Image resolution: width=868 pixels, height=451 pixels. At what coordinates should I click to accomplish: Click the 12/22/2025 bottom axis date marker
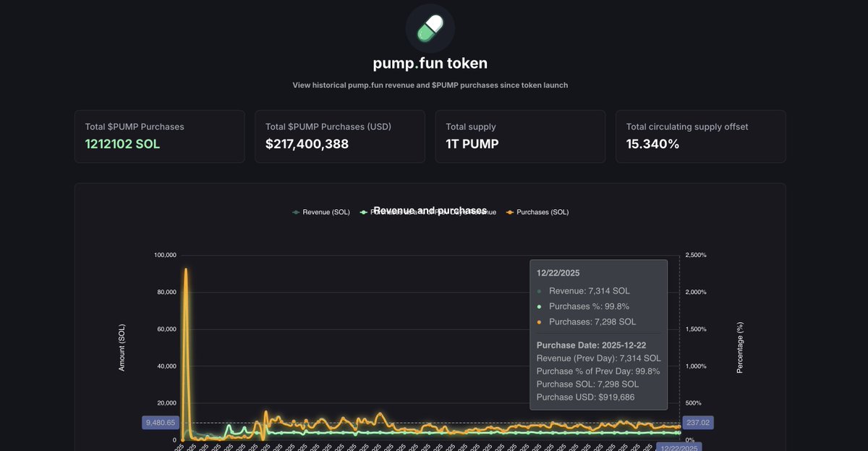[x=679, y=448]
